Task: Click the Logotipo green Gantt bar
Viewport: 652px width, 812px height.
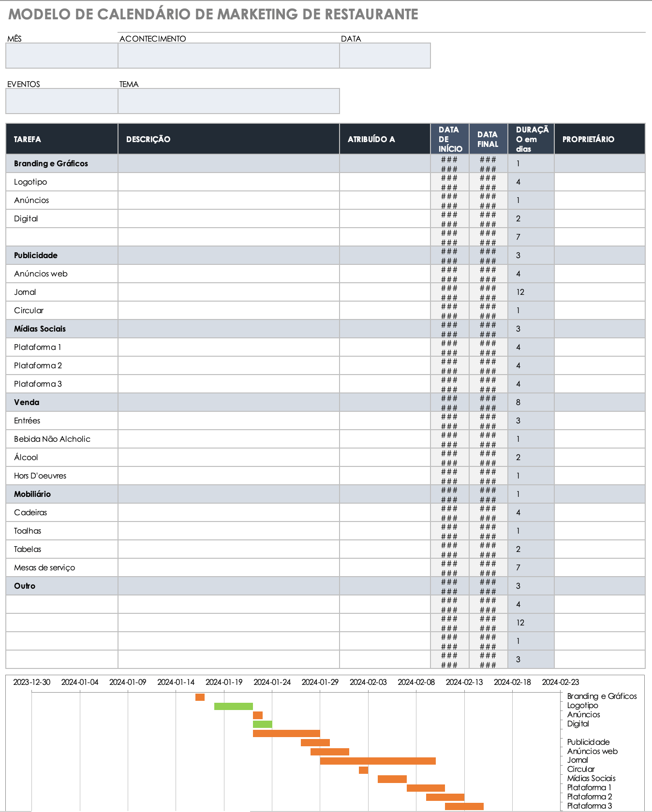Action: point(234,706)
